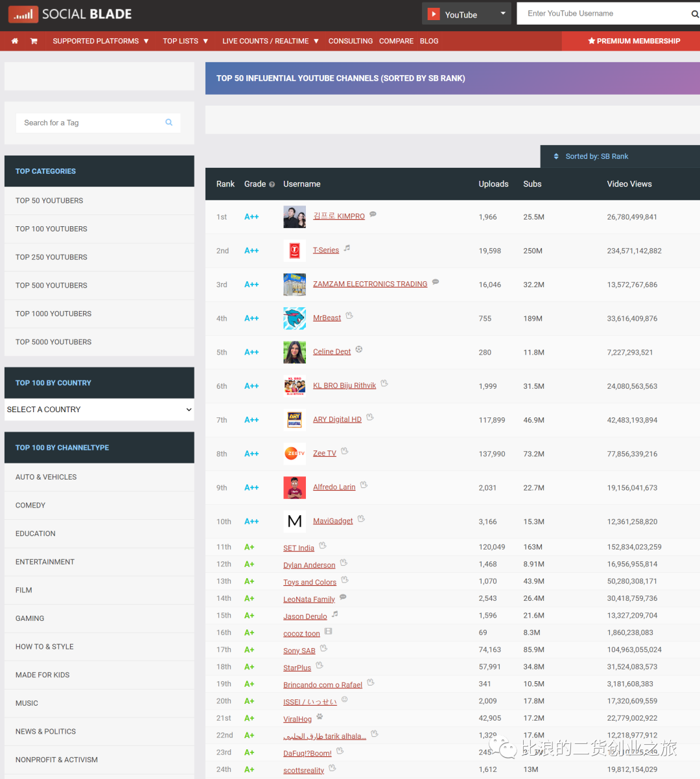Go to the home page icon
Screen dimensions: 700x779
pyautogui.click(x=15, y=41)
